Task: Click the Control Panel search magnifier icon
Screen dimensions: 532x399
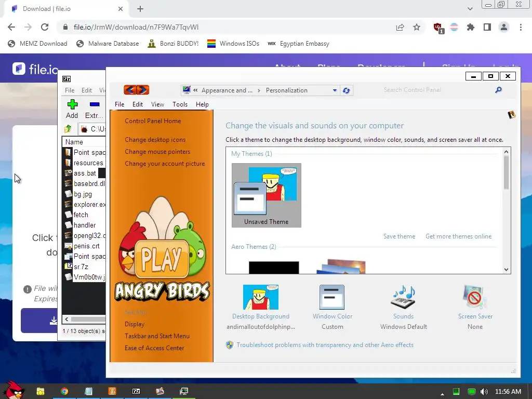Action: [x=498, y=90]
